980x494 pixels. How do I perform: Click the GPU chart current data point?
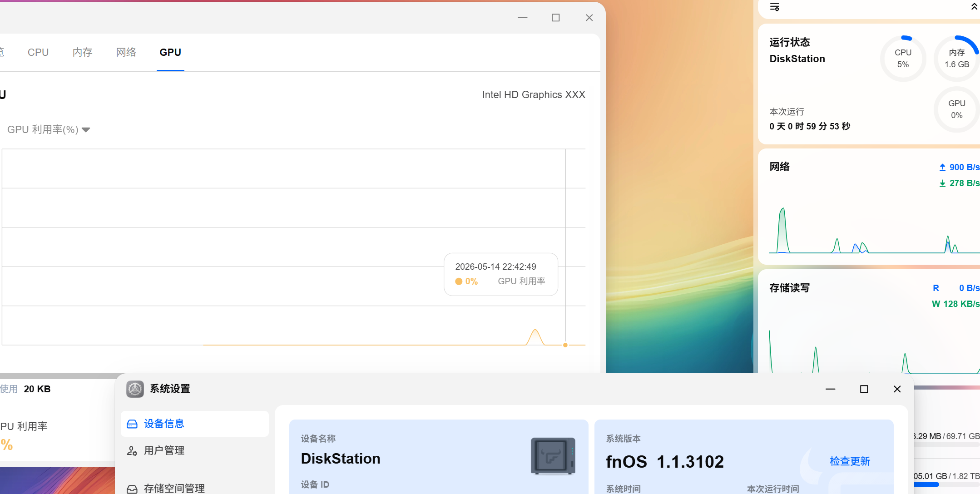click(x=565, y=345)
